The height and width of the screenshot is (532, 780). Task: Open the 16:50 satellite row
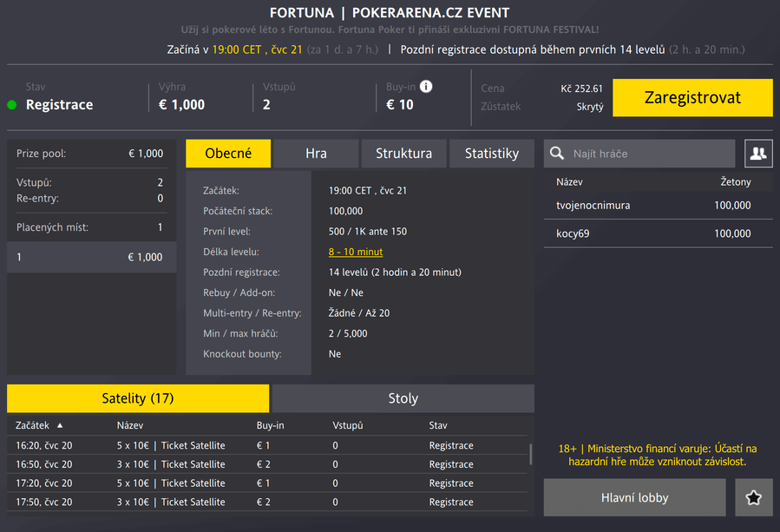coord(267,464)
